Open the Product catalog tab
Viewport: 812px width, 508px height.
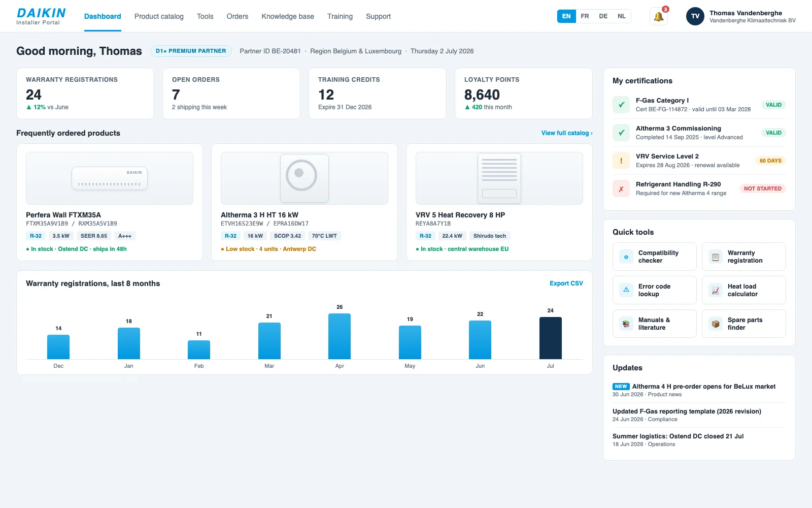point(159,16)
